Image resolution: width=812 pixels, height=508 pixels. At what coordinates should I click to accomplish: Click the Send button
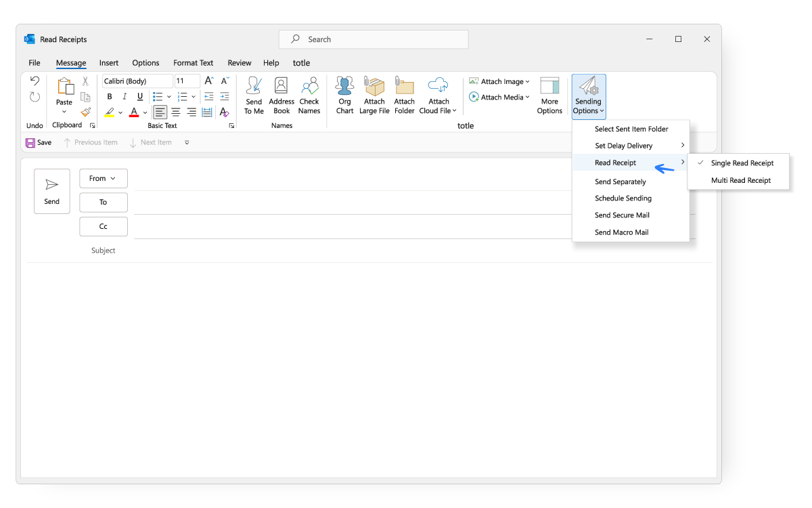click(x=52, y=191)
